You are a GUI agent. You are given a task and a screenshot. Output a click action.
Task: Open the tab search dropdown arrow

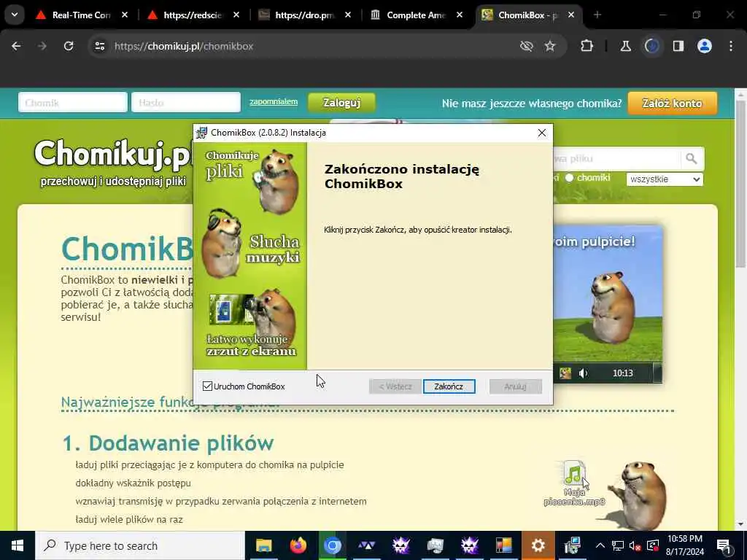pyautogui.click(x=15, y=15)
